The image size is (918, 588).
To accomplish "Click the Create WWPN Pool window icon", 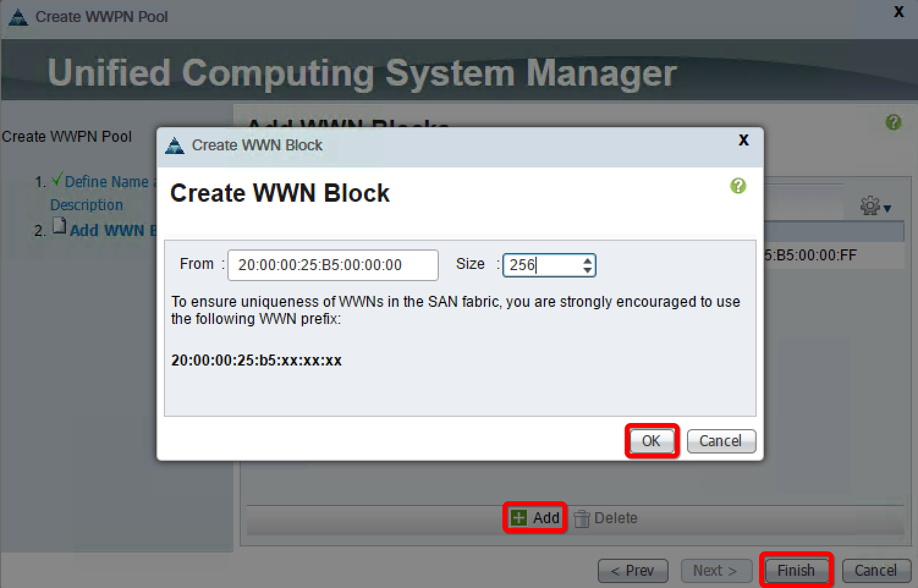I will coord(18,17).
